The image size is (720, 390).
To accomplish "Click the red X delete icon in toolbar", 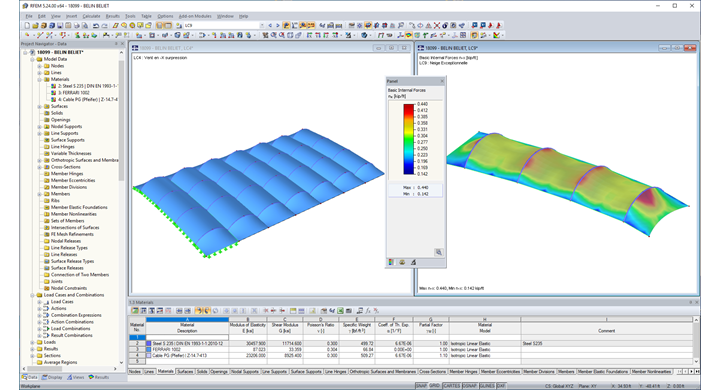I will click(x=437, y=26).
